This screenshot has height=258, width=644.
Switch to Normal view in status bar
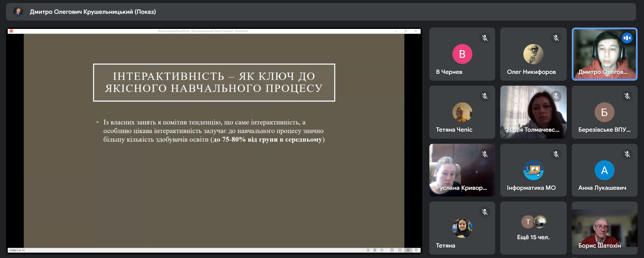(x=392, y=250)
